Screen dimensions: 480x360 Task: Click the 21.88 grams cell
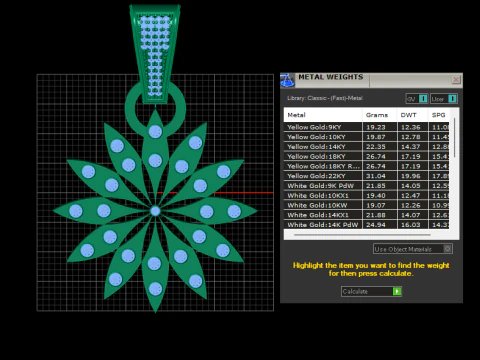(x=380, y=215)
